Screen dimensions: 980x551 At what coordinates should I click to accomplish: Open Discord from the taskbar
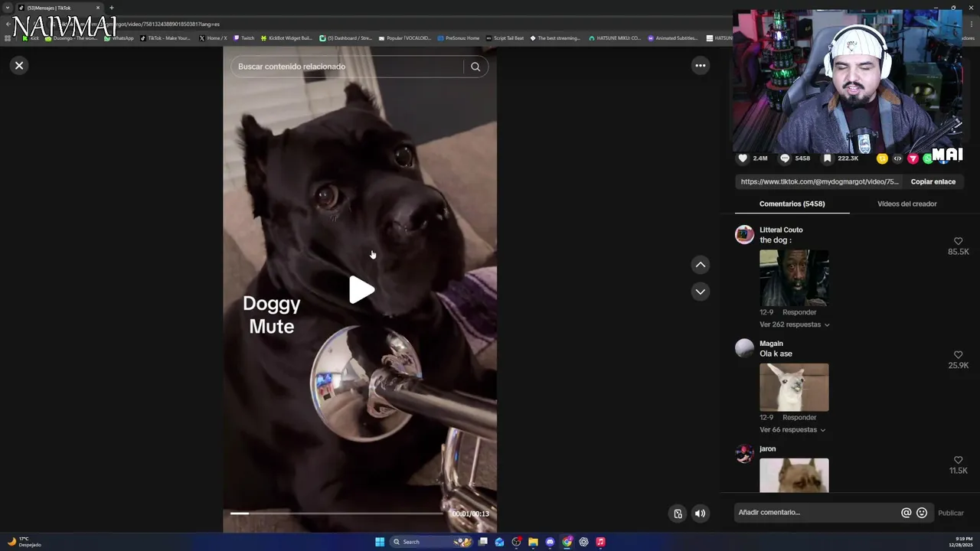click(550, 542)
